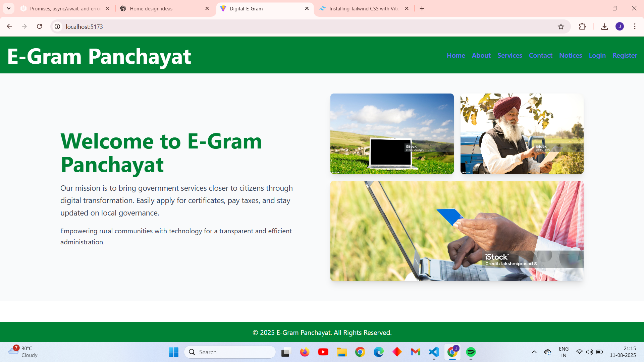Switch to Home design ideas tab

tap(151, 8)
